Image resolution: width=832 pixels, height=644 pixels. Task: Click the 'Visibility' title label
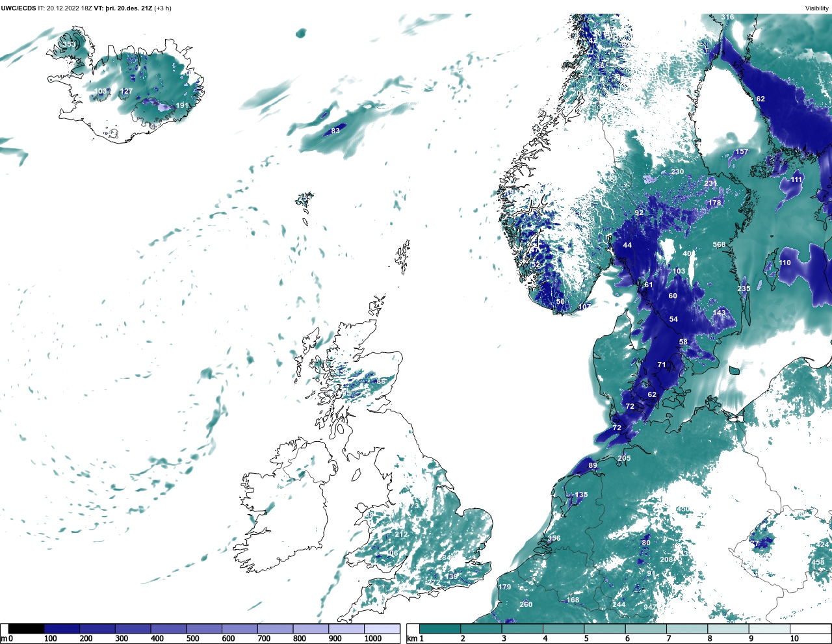816,8
